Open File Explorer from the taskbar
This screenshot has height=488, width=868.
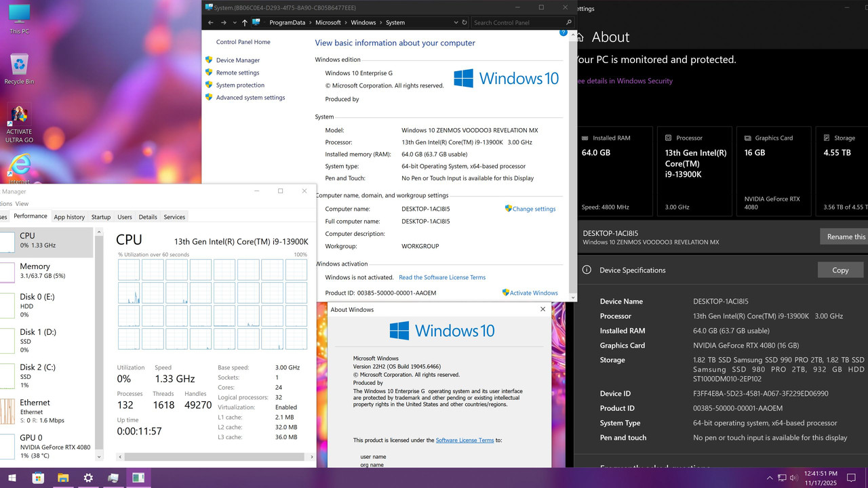63,478
